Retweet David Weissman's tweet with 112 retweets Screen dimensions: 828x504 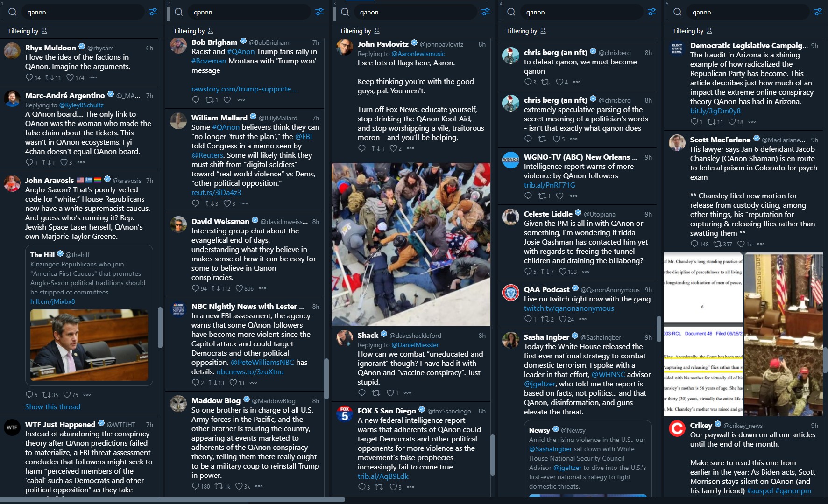tap(216, 288)
